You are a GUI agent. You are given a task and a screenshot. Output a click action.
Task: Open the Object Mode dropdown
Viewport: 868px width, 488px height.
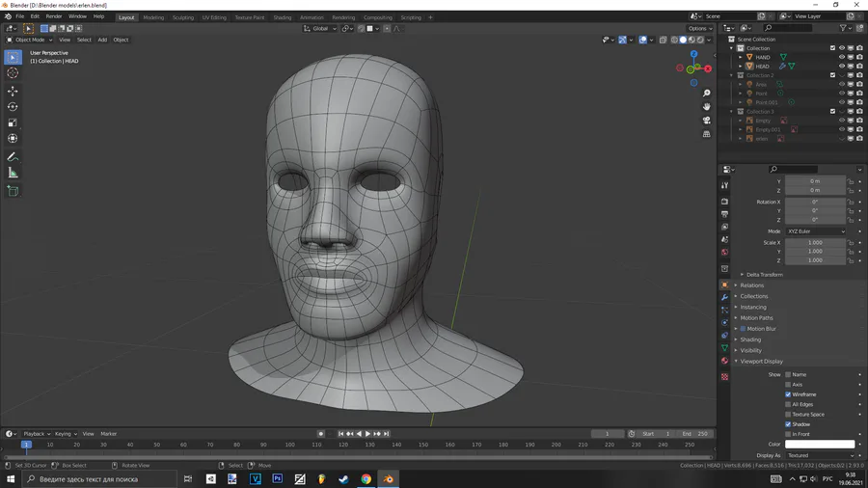click(x=27, y=40)
